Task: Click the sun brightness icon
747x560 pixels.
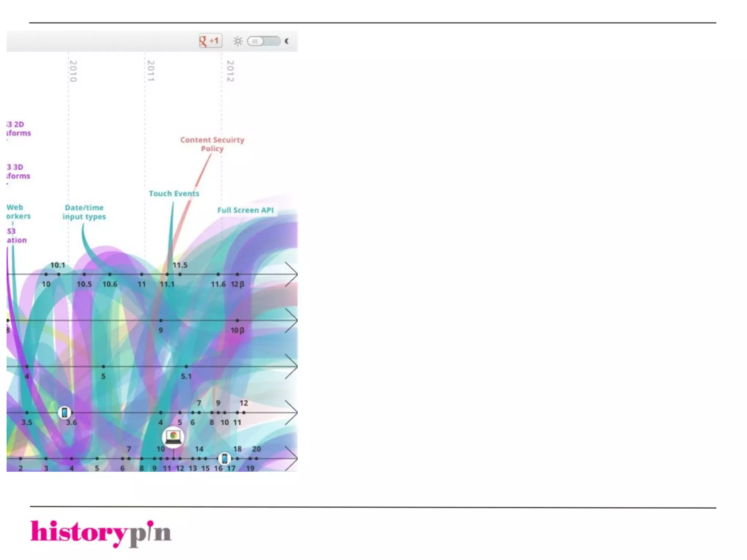Action: [x=238, y=41]
